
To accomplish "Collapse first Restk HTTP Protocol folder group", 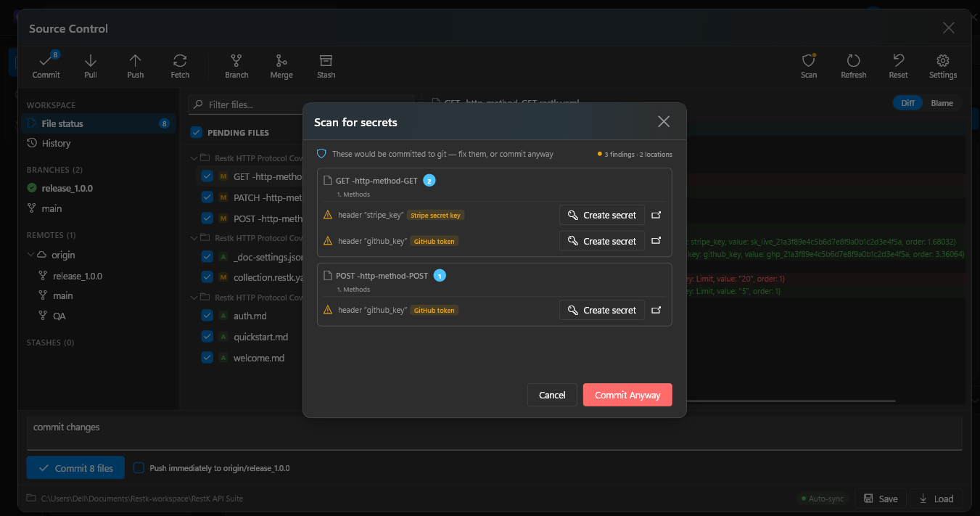I will (x=194, y=157).
